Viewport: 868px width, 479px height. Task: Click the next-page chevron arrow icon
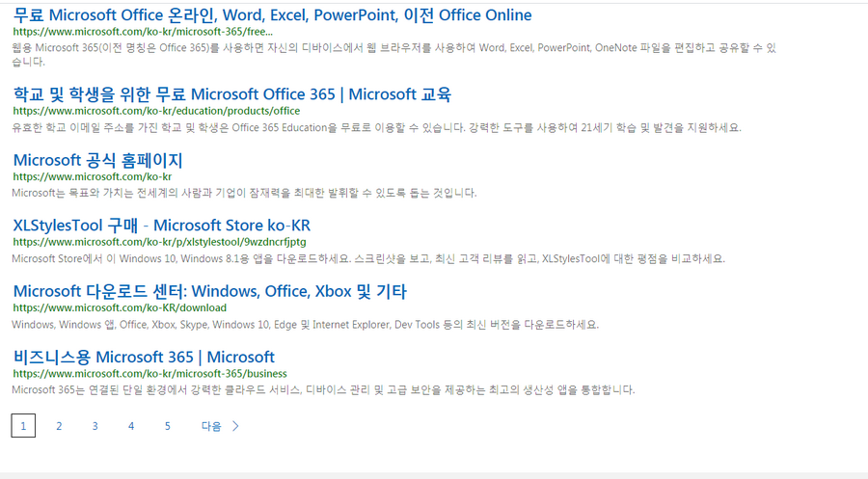click(236, 426)
